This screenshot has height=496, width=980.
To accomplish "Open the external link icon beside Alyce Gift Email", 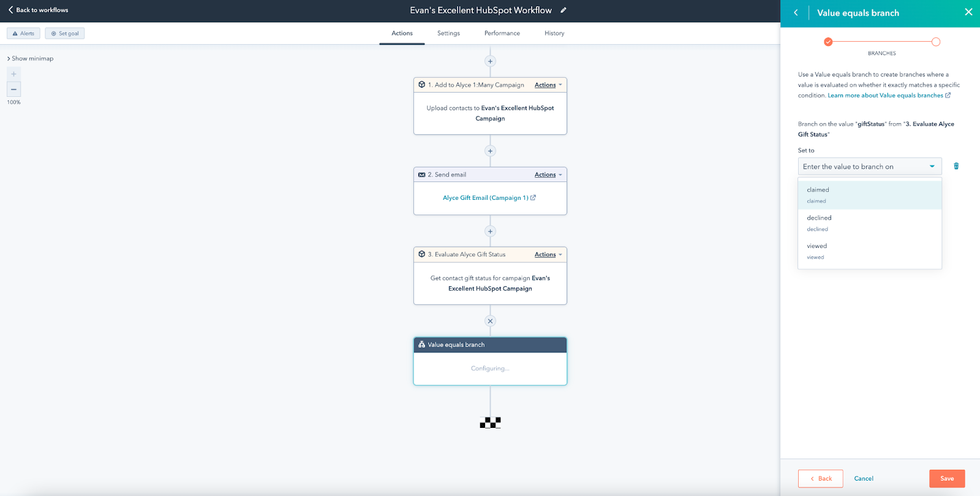I will 533,197.
